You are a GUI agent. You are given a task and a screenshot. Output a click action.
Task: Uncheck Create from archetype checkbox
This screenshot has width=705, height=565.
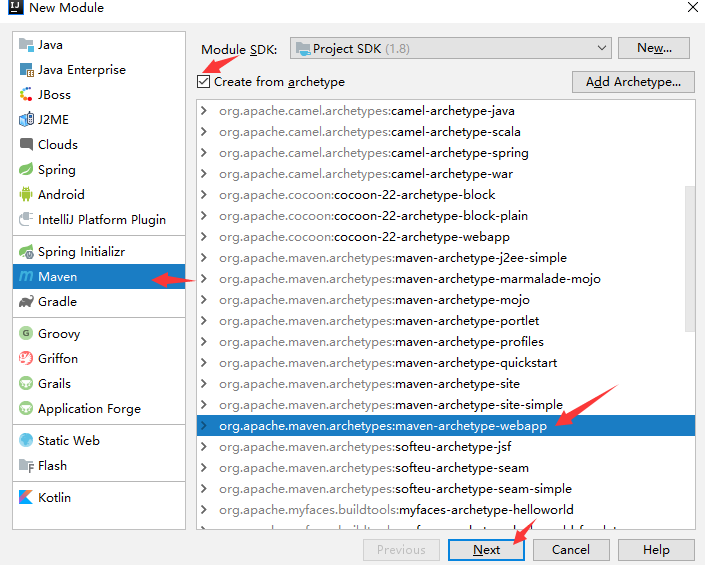pos(204,82)
